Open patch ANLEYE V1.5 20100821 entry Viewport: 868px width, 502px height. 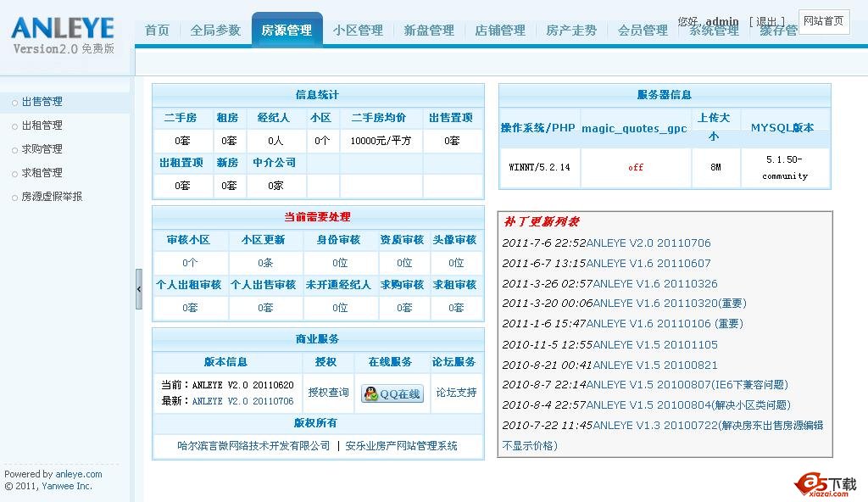pos(655,365)
